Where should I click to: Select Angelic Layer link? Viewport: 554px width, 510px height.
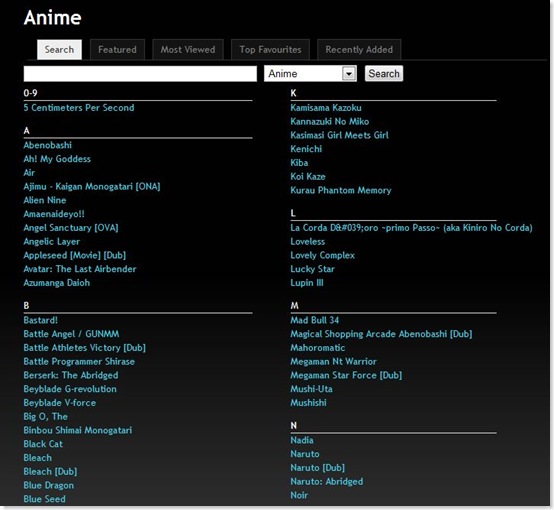coord(52,242)
